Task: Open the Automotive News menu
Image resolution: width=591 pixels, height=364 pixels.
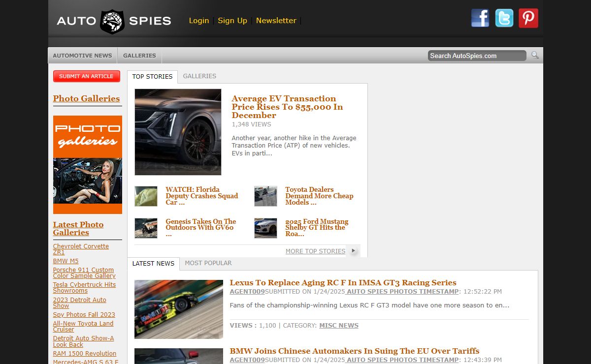Action: tap(82, 56)
